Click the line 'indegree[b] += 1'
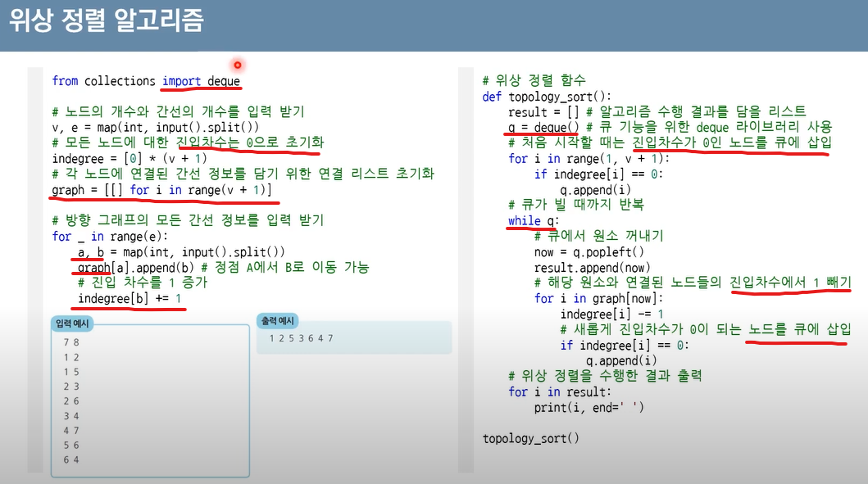 pos(130,299)
